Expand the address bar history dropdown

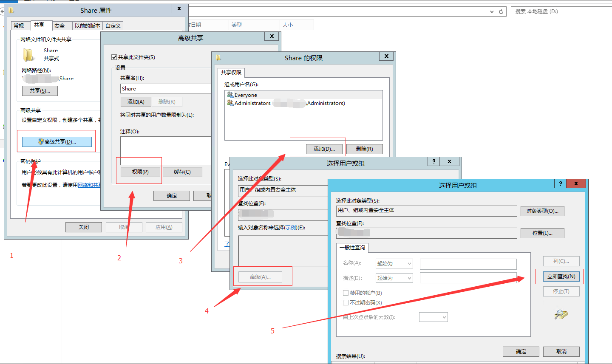pyautogui.click(x=492, y=12)
